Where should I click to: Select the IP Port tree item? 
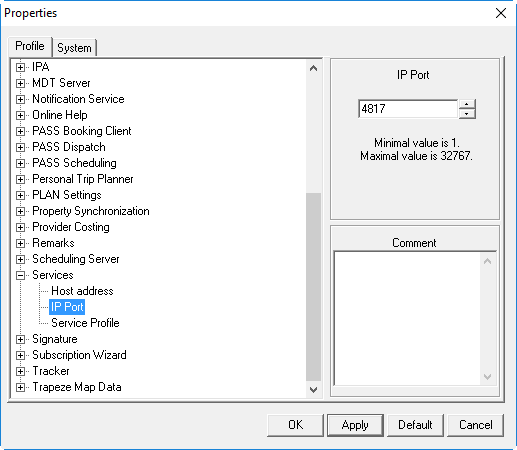coord(67,307)
